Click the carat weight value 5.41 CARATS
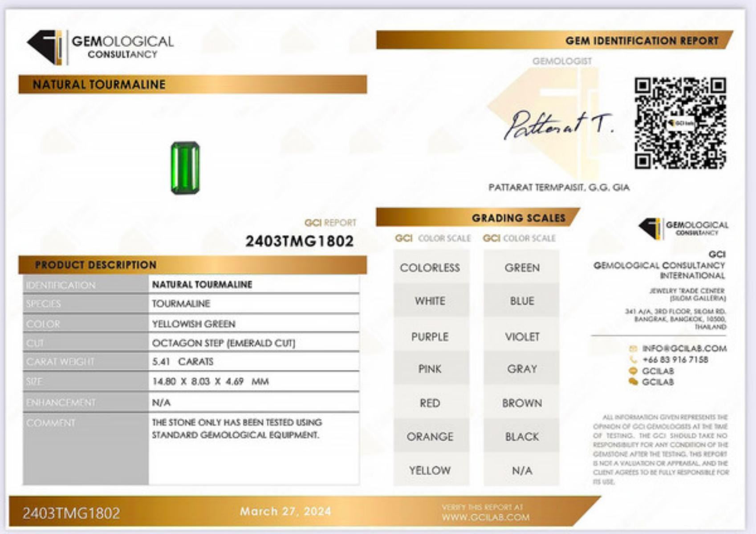 tap(183, 361)
